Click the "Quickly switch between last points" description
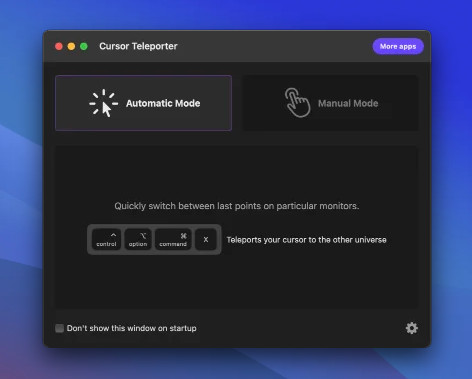The width and height of the screenshot is (472, 379). pyautogui.click(x=237, y=206)
